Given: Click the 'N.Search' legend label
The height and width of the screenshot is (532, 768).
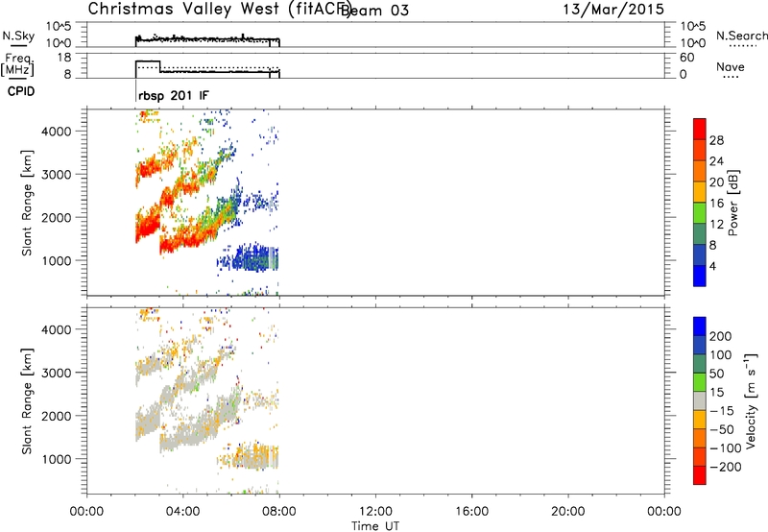Looking at the screenshot, I should tap(742, 36).
